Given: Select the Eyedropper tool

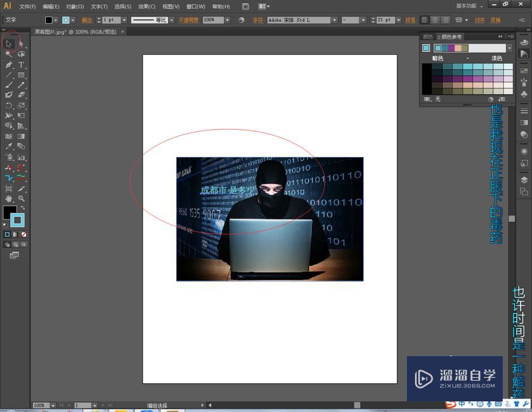Looking at the screenshot, I should click(9, 147).
